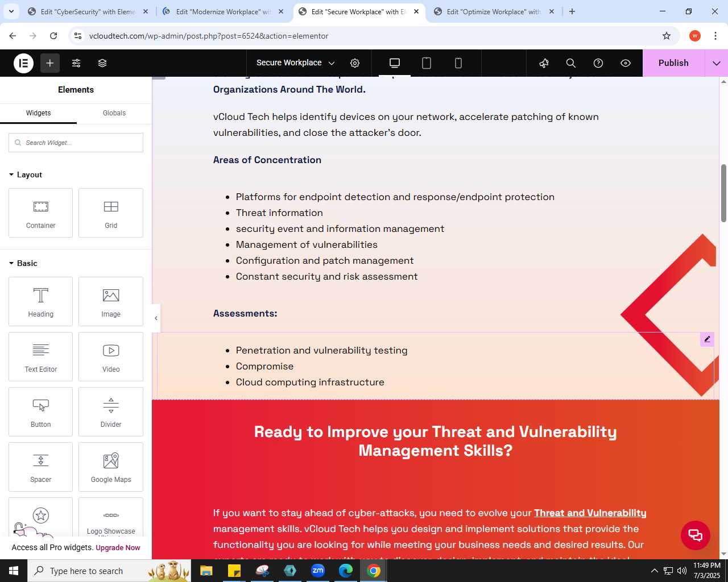Reload the current page
This screenshot has height=582, width=728.
coord(53,36)
